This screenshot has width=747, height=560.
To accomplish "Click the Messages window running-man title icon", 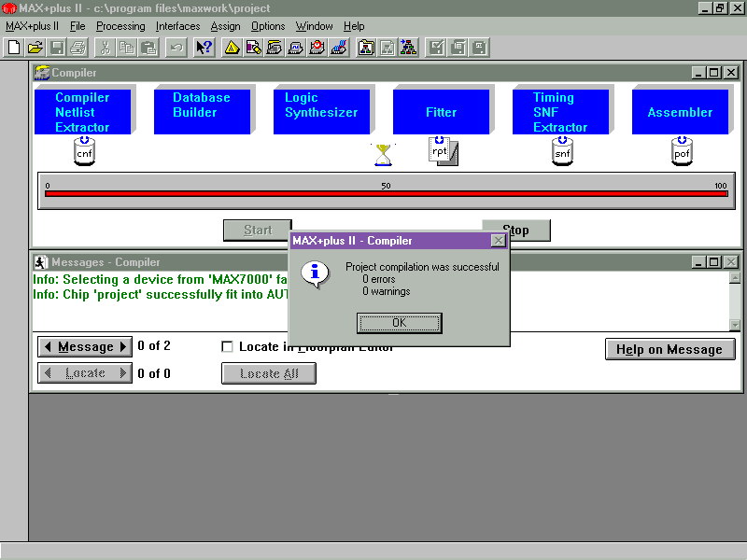I will click(40, 262).
